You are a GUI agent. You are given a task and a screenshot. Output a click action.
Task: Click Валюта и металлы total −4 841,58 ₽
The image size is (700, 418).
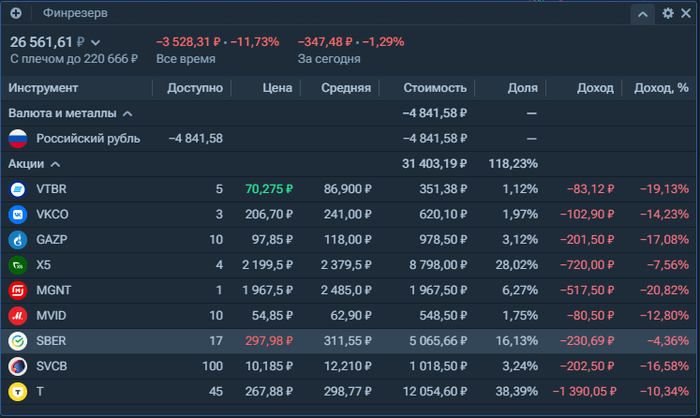point(434,113)
